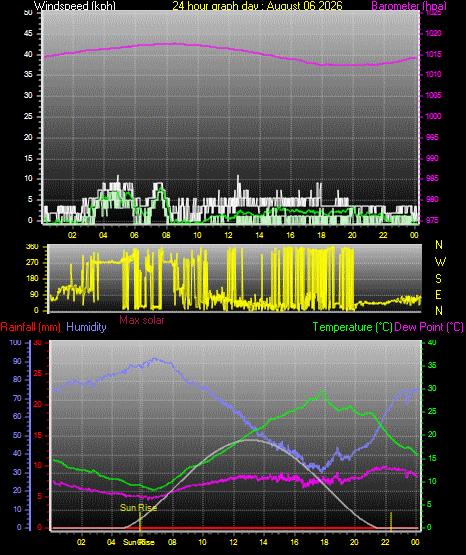Screen dimensions: 466x555
Task: Select the 1005 barometer axis value
Action: (x=433, y=95)
